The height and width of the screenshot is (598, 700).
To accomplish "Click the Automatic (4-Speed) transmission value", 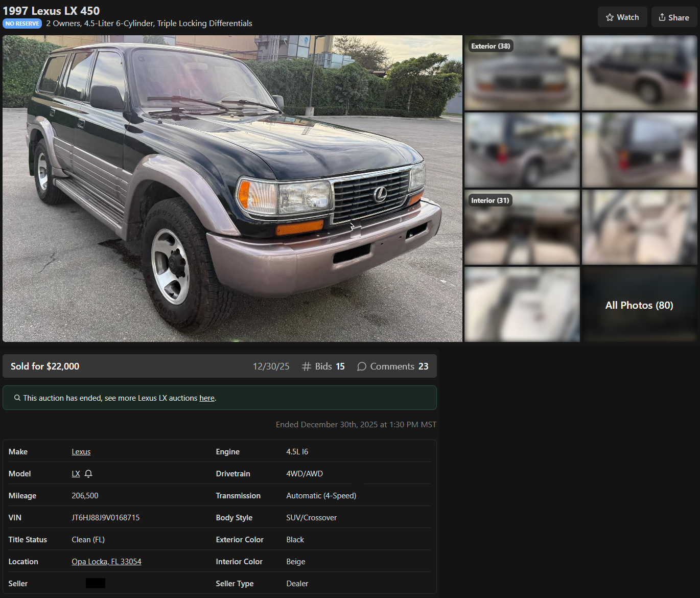I will tap(321, 496).
